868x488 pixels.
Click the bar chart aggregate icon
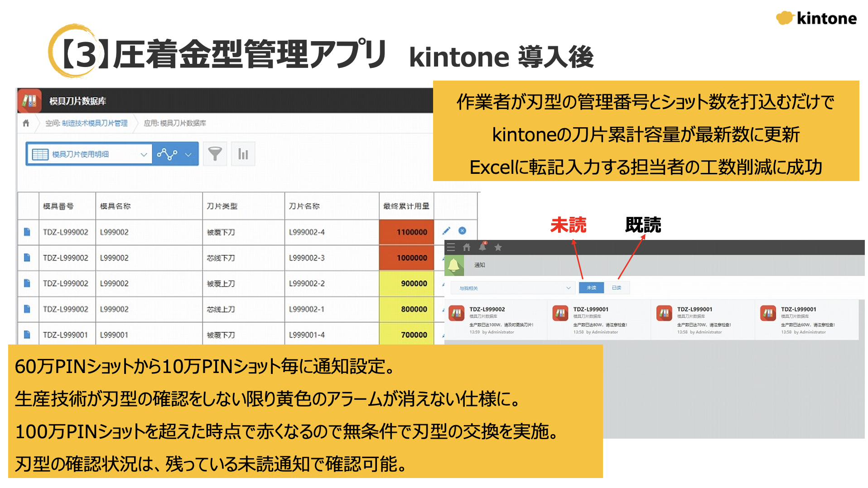click(x=243, y=154)
